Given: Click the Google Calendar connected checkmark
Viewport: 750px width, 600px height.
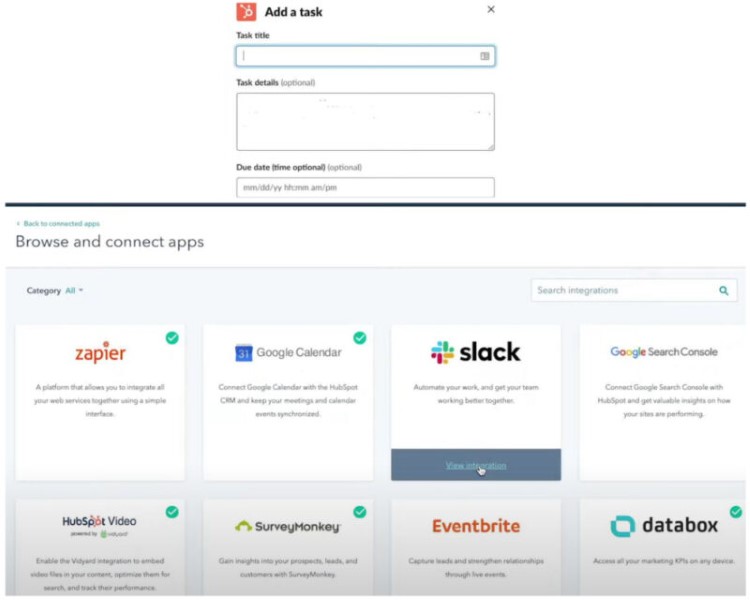Looking at the screenshot, I should pos(360,338).
